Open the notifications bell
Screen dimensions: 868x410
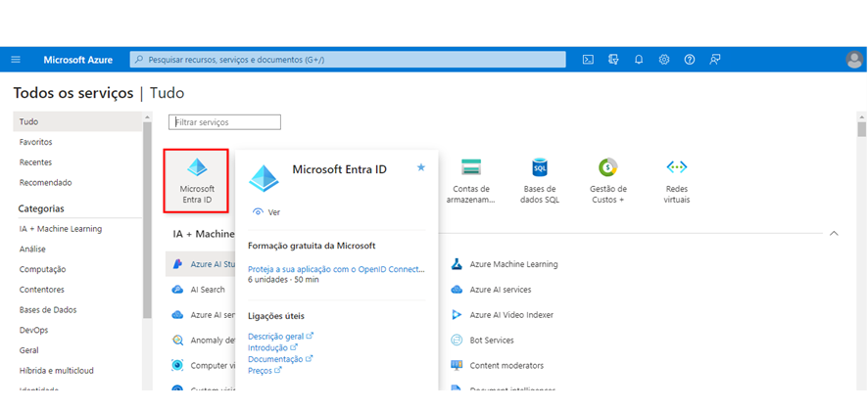tap(639, 60)
